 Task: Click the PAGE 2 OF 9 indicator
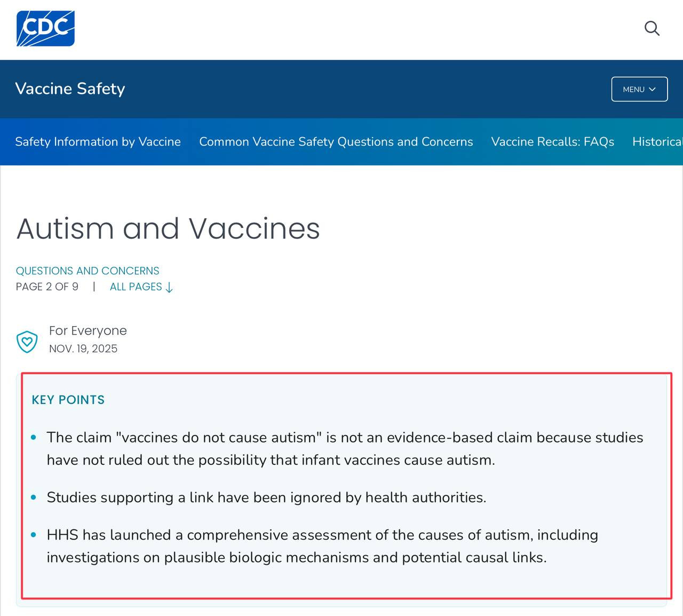coord(47,287)
